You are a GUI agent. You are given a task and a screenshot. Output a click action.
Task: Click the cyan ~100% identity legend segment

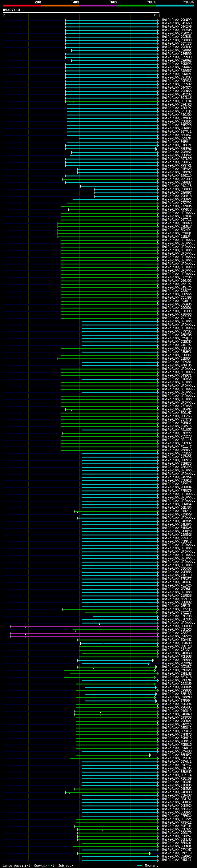coord(175,6)
